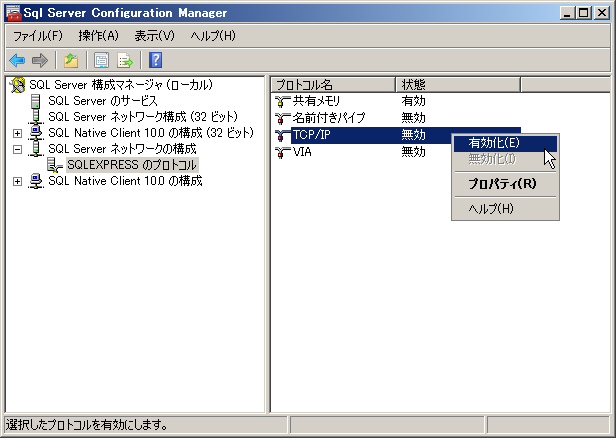This screenshot has width=616, height=438.
Task: Select the 名前付きパイプ protocol row
Action: pyautogui.click(x=397, y=118)
